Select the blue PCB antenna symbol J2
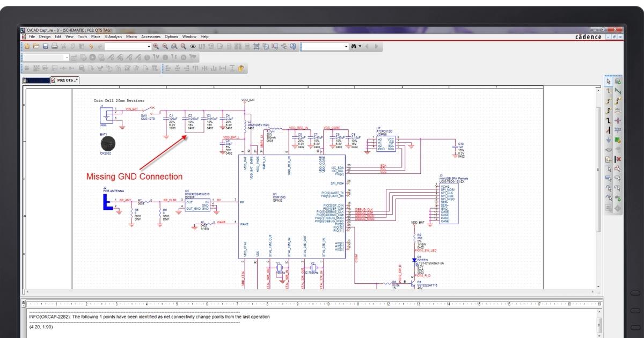The height and width of the screenshot is (338, 644). coord(109,201)
